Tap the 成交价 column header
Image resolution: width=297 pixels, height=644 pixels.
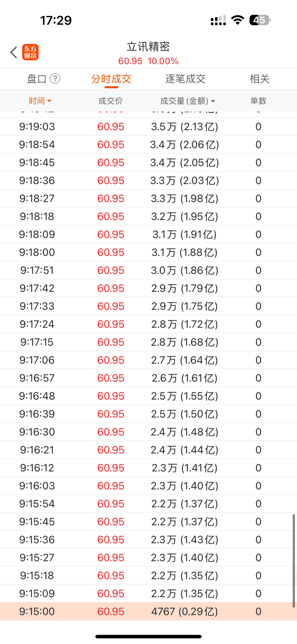point(111,101)
